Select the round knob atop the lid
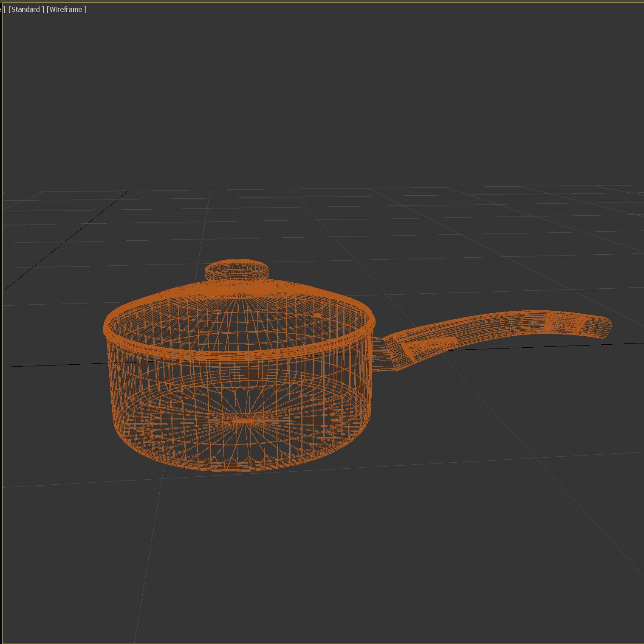This screenshot has width=644, height=644. point(237,271)
